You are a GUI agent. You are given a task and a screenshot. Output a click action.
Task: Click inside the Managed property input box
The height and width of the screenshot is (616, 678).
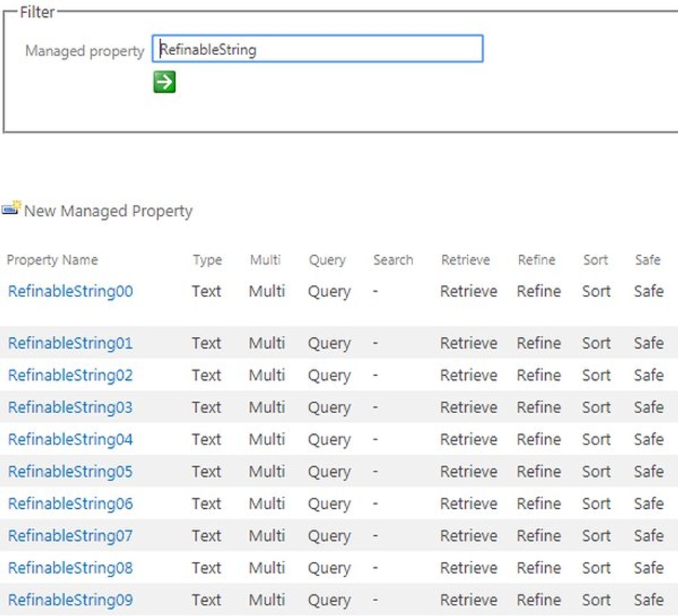pyautogui.click(x=317, y=48)
